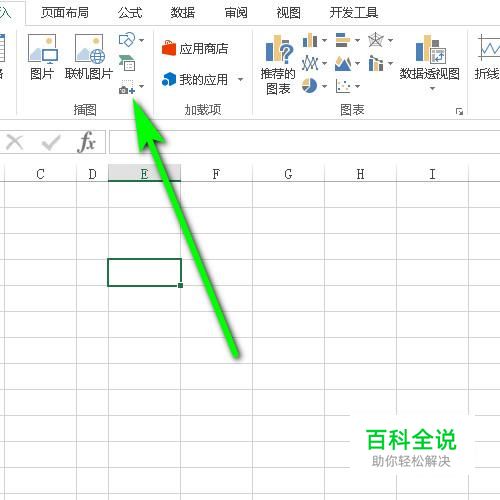Switch to the Data (数据) tab
Image resolution: width=500 pixels, height=500 pixels.
183,13
